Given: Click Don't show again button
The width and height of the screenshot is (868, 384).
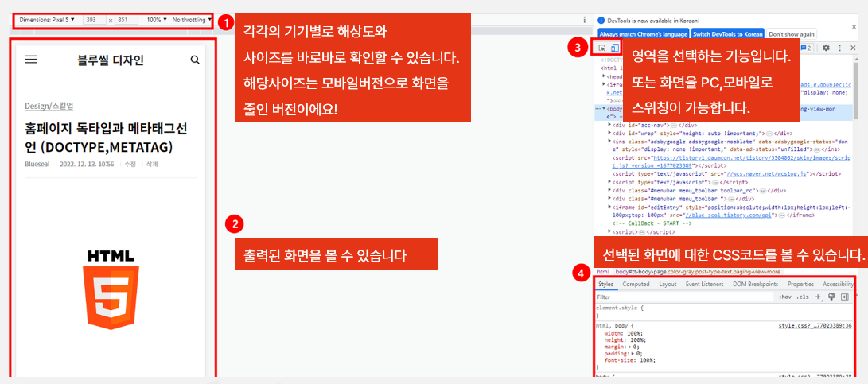Looking at the screenshot, I should 791,33.
